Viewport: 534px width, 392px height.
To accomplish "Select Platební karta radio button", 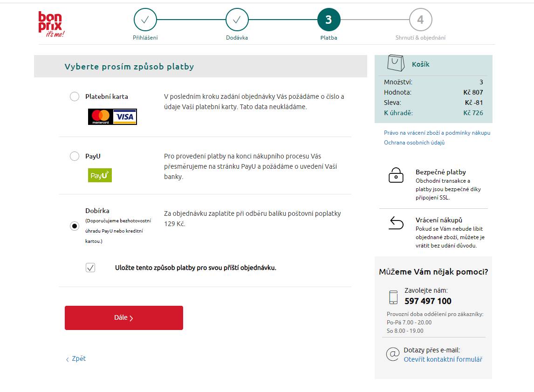I will (x=75, y=96).
